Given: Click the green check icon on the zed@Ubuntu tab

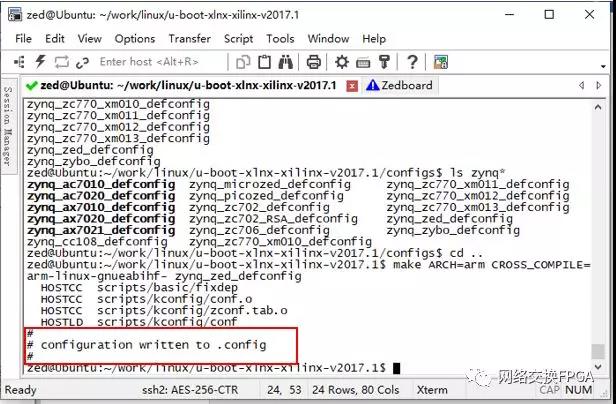Looking at the screenshot, I should click(x=31, y=85).
